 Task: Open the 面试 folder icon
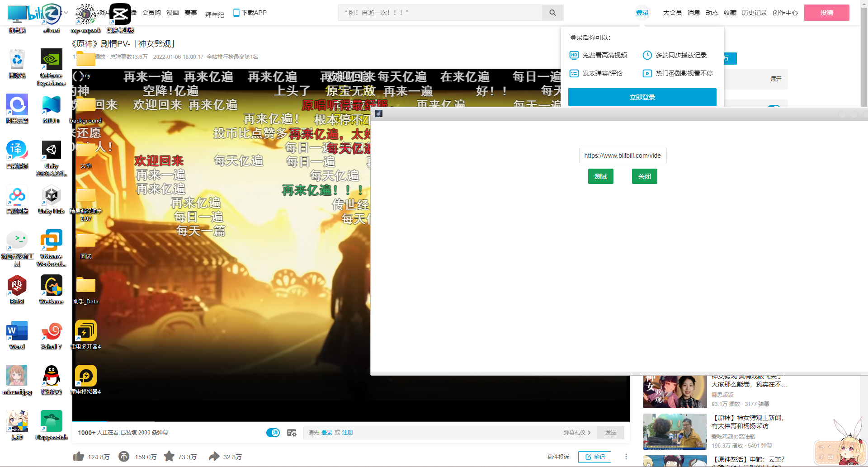pos(85,245)
